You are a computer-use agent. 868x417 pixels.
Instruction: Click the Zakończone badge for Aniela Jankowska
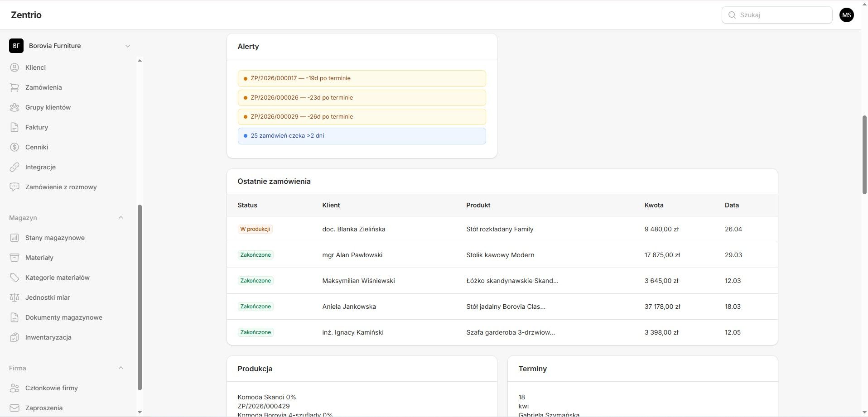click(x=256, y=307)
